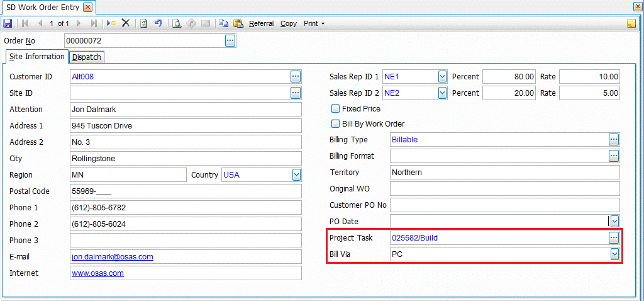Click the green refresh toolbar icon
This screenshot has height=301, width=644.
144,23
